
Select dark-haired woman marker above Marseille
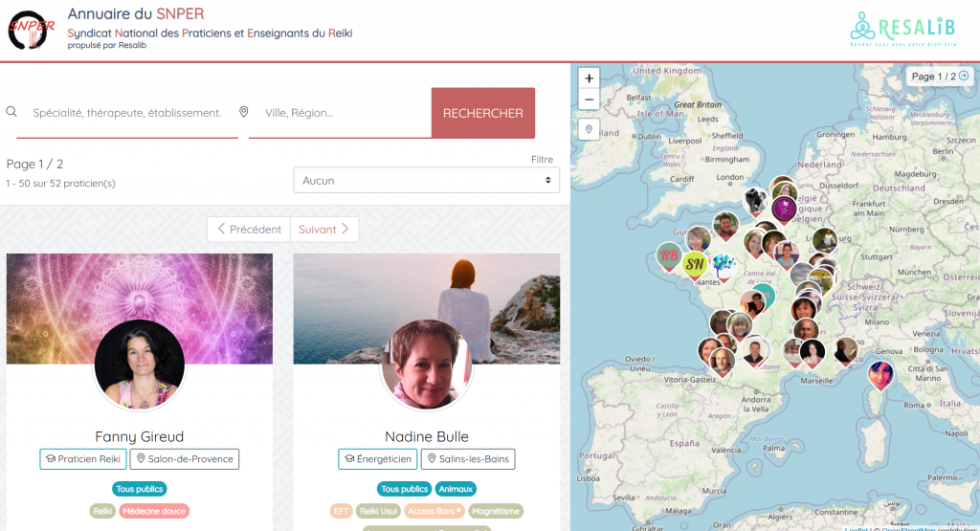[x=813, y=354]
